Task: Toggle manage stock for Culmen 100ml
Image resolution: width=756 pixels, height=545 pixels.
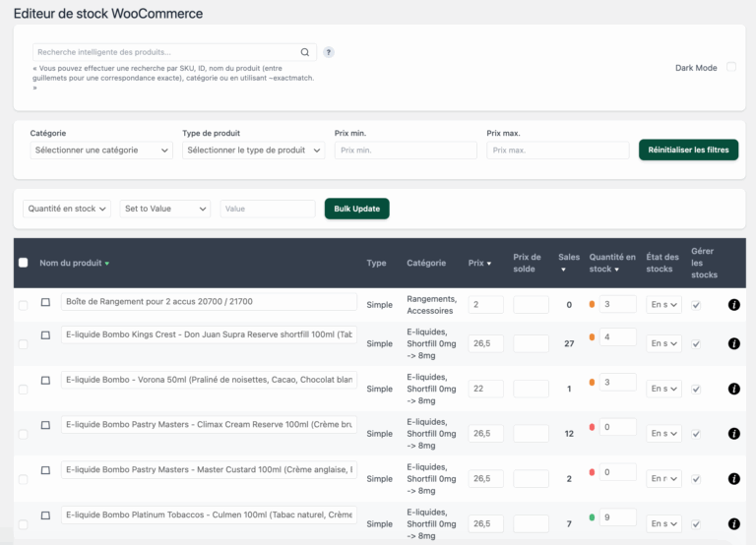Action: (x=696, y=524)
